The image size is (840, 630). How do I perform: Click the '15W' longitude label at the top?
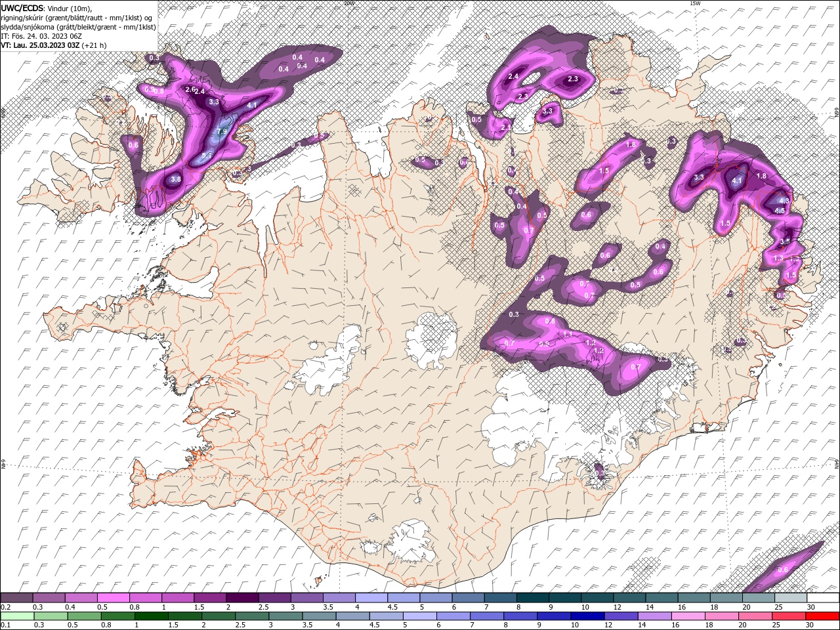tap(695, 3)
